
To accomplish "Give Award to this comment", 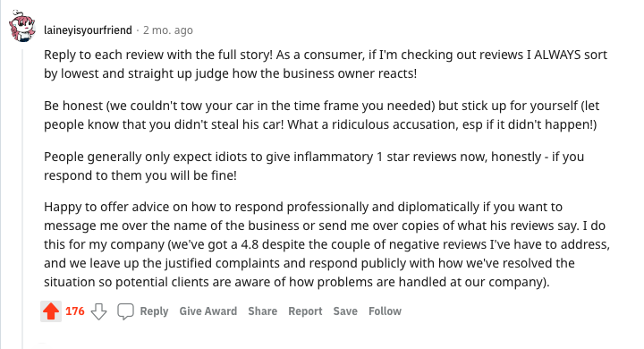I will pos(208,311).
